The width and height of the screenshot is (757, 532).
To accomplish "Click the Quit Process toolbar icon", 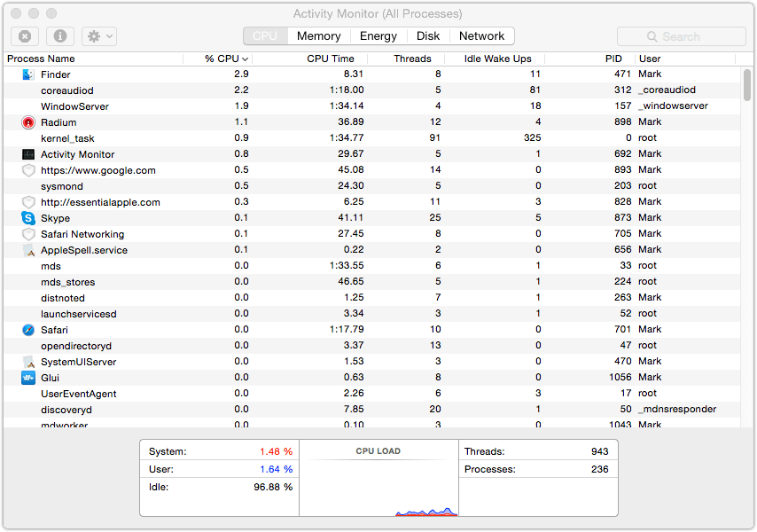I will [x=25, y=36].
